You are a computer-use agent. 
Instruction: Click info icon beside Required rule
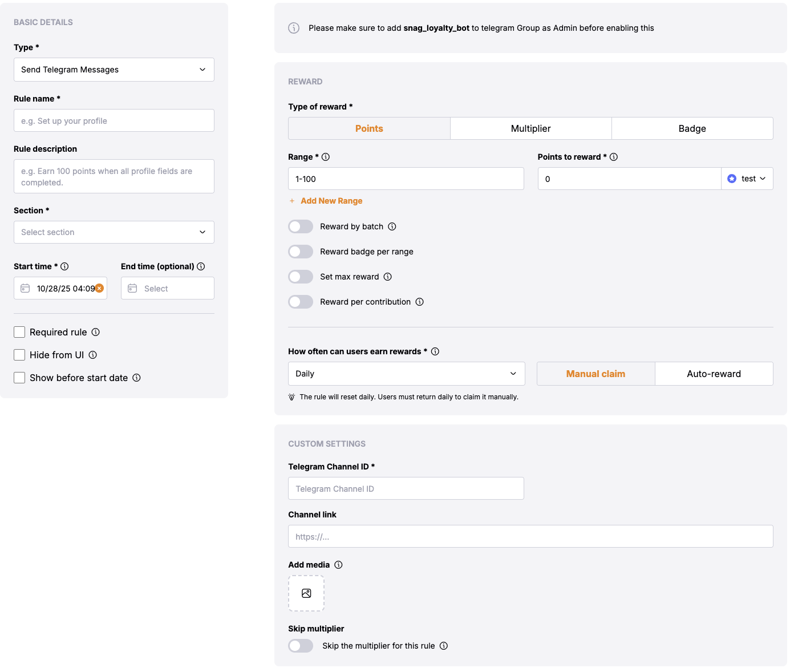tap(96, 332)
